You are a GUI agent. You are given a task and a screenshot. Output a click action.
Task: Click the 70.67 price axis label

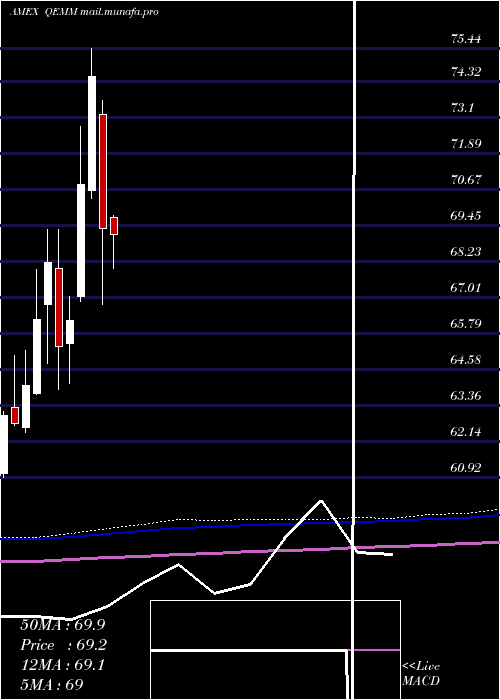(x=466, y=180)
